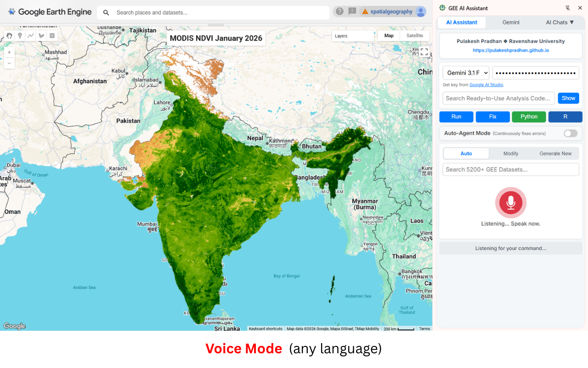Select the rectangle drawing tool
This screenshot has width=588, height=368.
[x=52, y=36]
